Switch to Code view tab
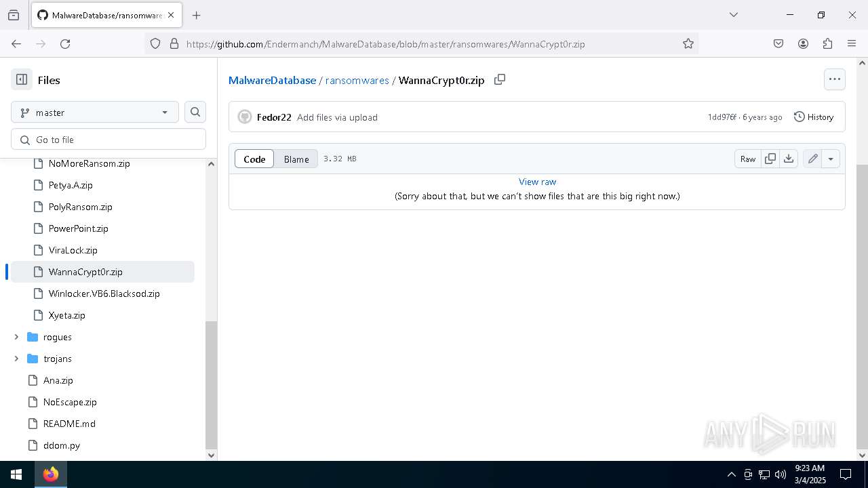Screen dimensions: 868x488 pyautogui.click(x=254, y=159)
